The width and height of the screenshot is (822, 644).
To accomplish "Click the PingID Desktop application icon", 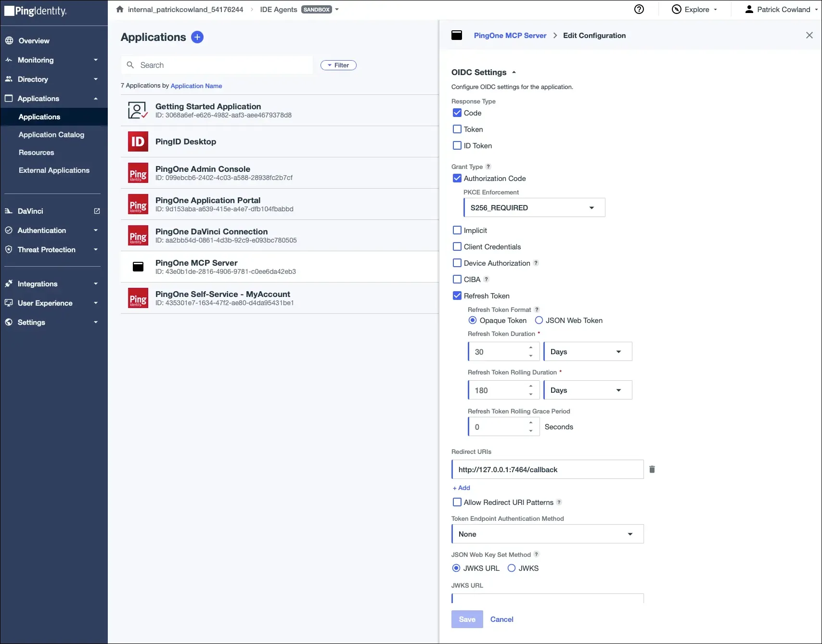I will [138, 142].
